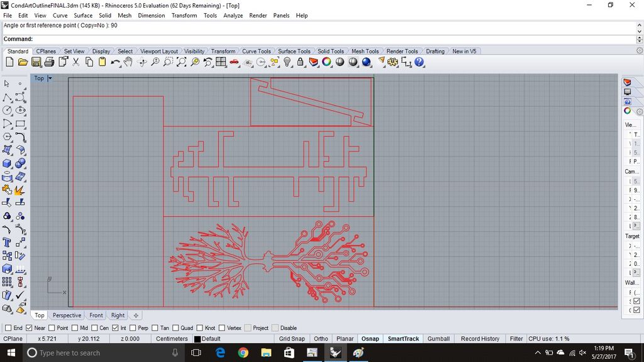644x362 pixels.
Task: Click the command history scroll down arrow
Action: pyautogui.click(x=640, y=31)
